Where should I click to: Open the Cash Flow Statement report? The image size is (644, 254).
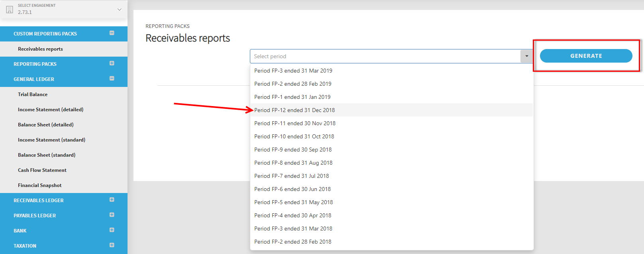coord(42,170)
